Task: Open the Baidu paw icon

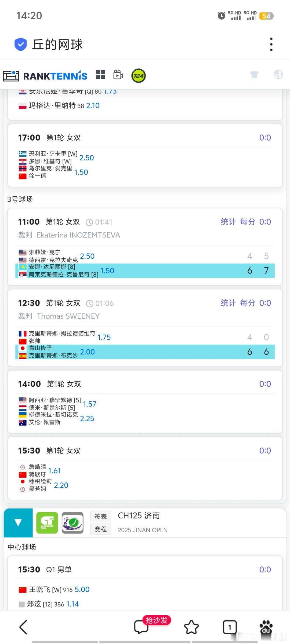Action: click(x=266, y=627)
